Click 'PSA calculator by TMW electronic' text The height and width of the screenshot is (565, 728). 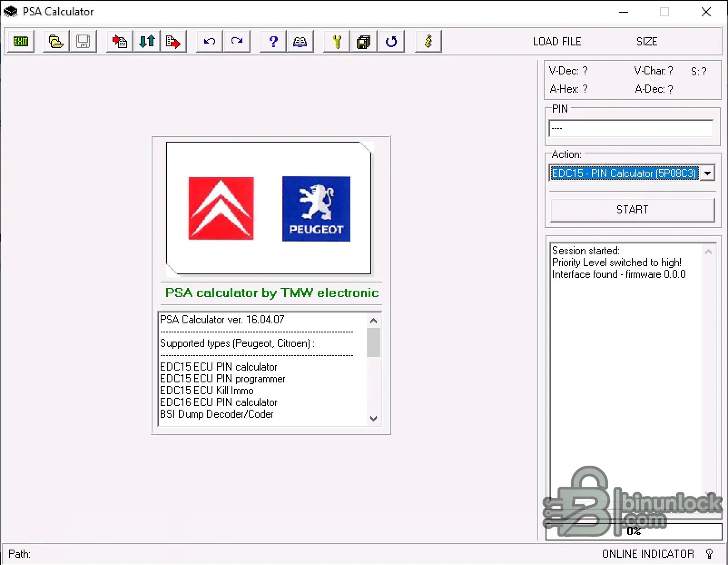(272, 292)
